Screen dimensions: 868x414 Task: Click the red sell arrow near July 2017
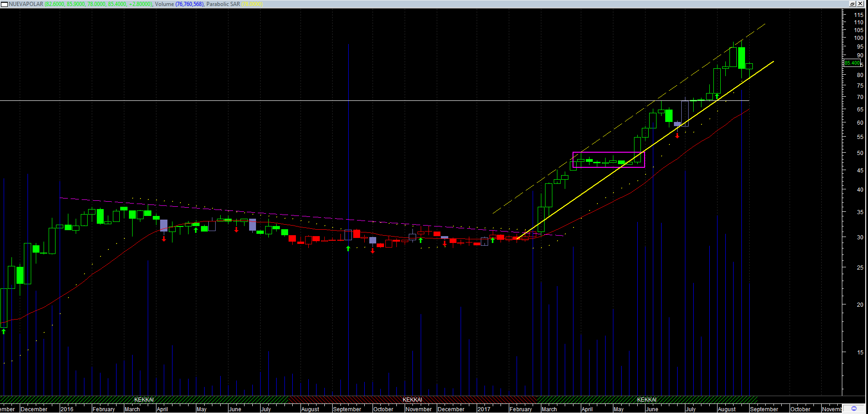coord(677,135)
